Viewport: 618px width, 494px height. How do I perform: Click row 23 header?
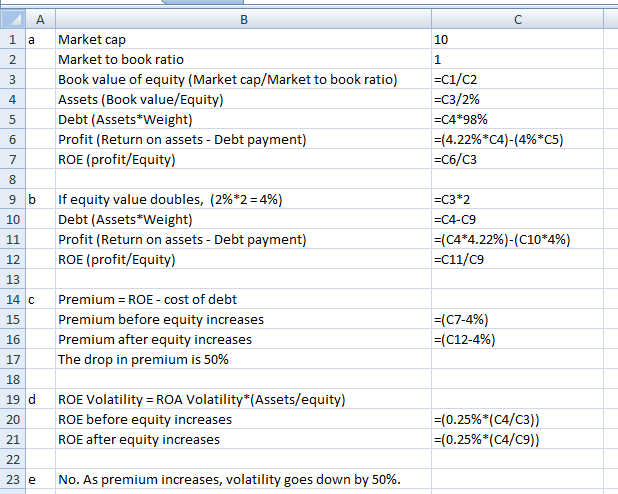point(12,479)
